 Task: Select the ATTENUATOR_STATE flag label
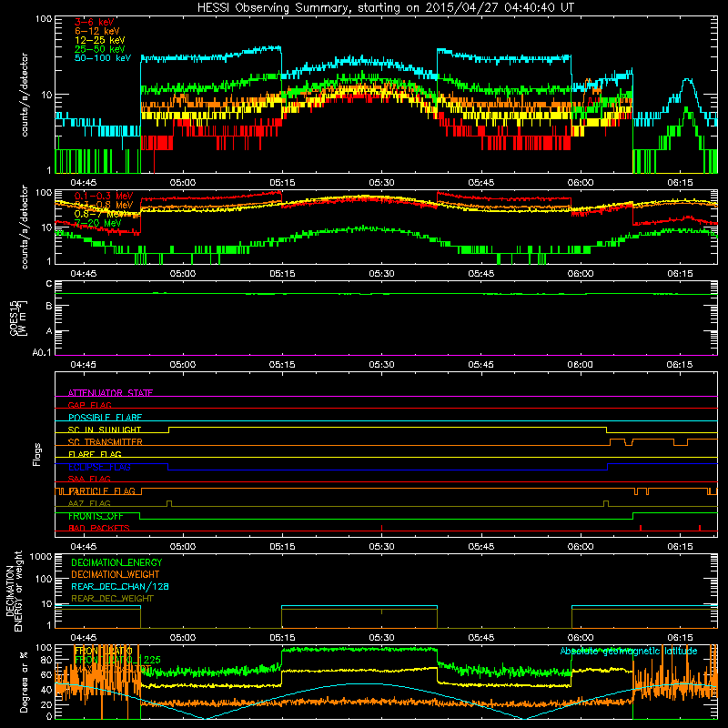[110, 393]
